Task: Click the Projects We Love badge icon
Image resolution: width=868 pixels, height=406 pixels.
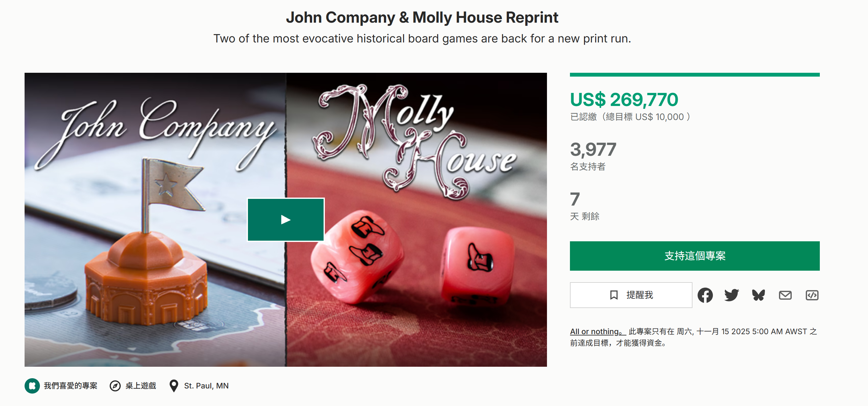Action: pyautogui.click(x=32, y=386)
